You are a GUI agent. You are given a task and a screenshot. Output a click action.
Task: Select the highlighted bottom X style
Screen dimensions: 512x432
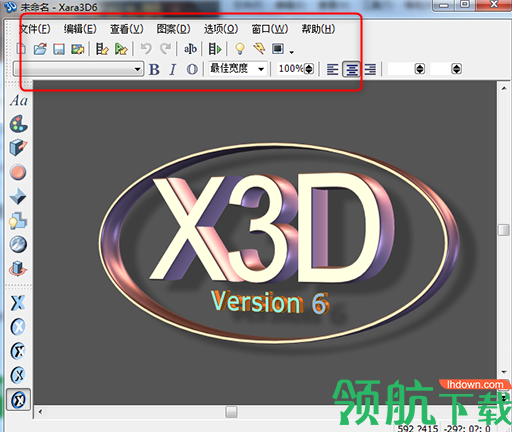18,399
